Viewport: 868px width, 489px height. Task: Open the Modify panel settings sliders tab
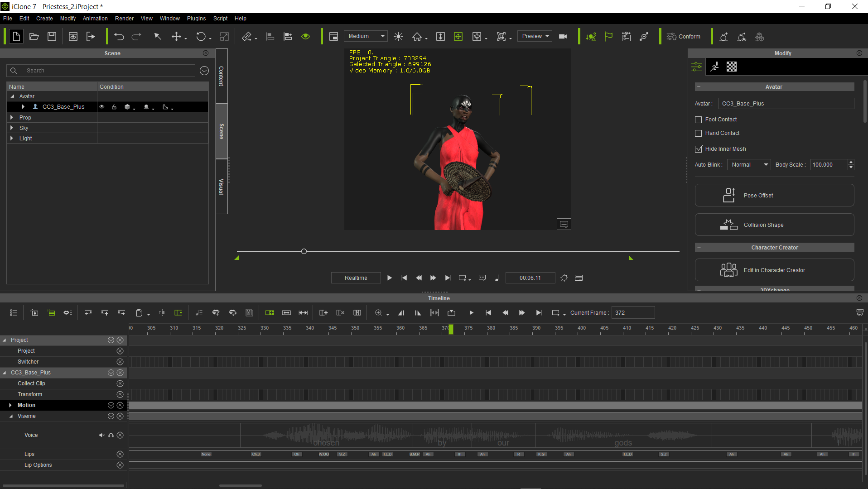pos(697,67)
